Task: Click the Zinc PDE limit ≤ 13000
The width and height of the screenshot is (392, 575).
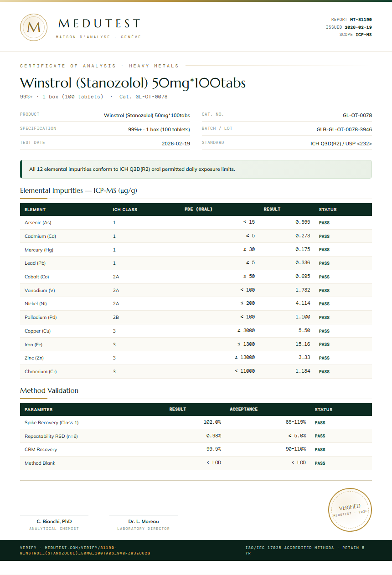Action: (245, 358)
